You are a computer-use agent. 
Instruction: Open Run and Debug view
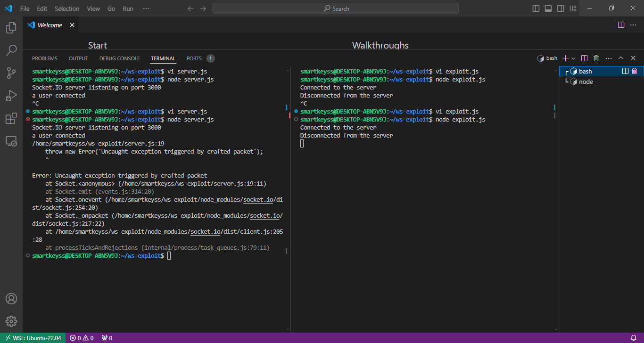[11, 96]
